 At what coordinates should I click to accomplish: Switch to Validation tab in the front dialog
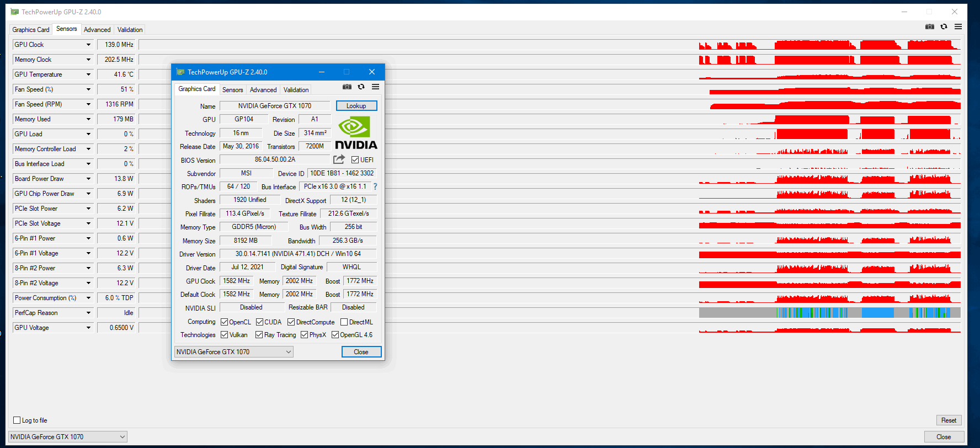click(296, 90)
